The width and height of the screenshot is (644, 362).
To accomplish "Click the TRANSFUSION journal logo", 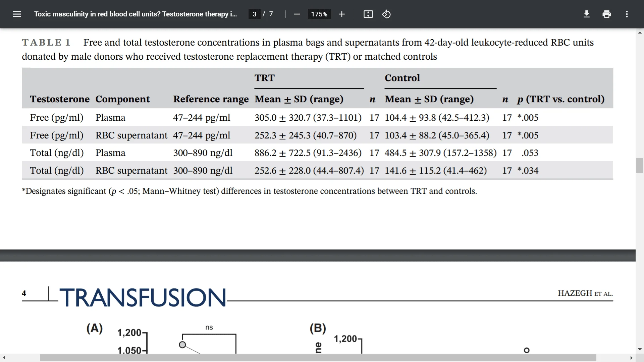I will [x=143, y=297].
